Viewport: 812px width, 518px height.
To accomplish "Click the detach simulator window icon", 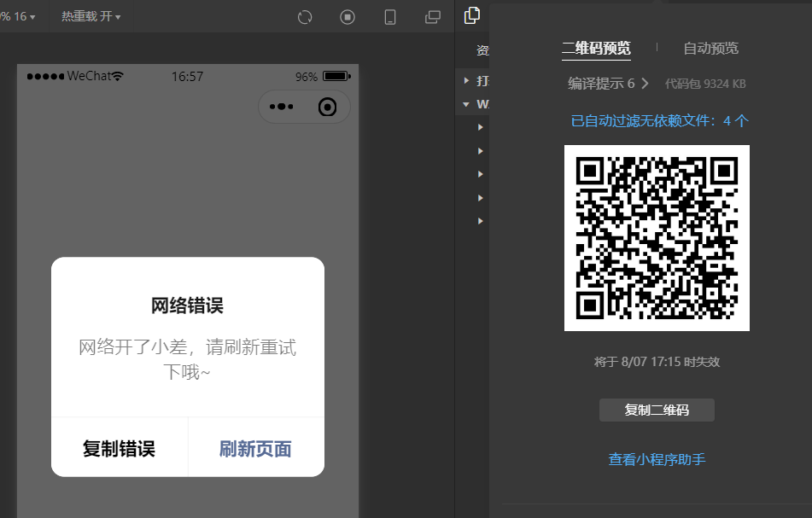I will pos(432,17).
